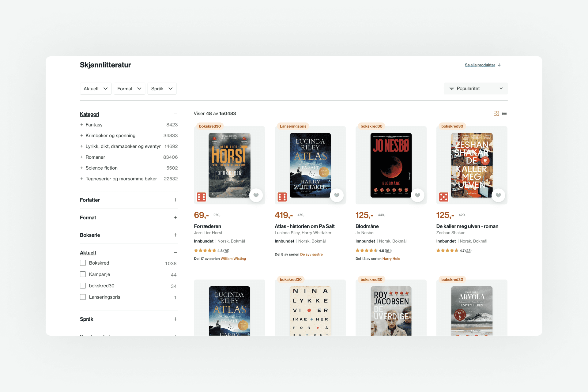This screenshot has height=392, width=588.
Task: Select Tegneserier og morsomme bøker category
Action: tap(121, 179)
